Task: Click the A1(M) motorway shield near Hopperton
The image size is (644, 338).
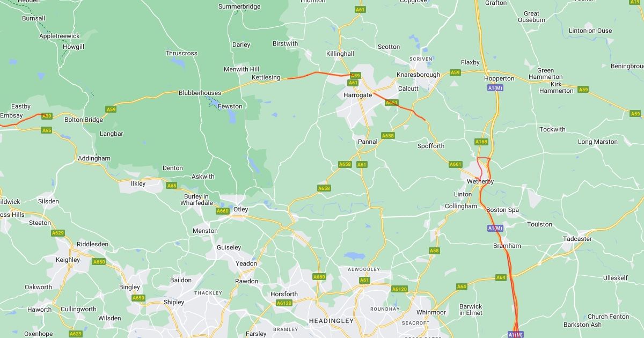Action: click(495, 87)
